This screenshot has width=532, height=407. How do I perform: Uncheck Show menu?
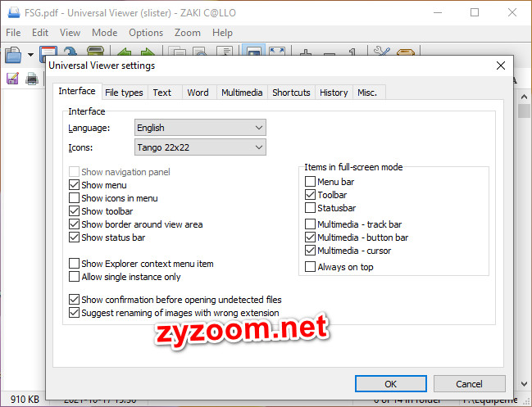[x=74, y=185]
